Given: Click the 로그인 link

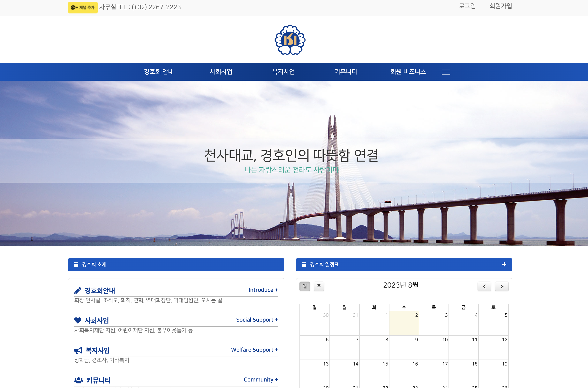Looking at the screenshot, I should tap(467, 6).
